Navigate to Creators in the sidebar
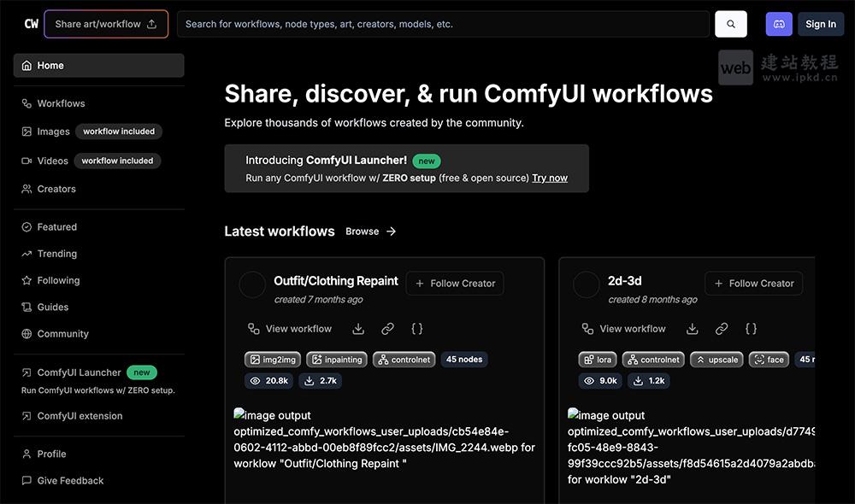855x504 pixels. [56, 189]
